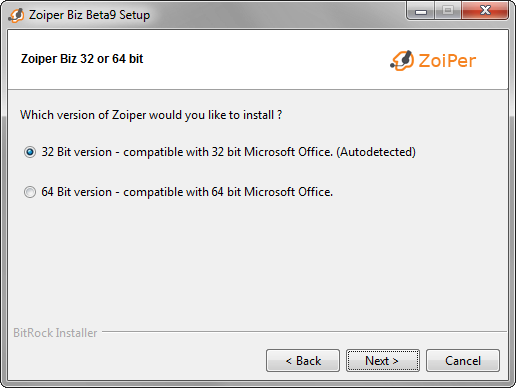Click the ZoiPer orange brand text

[447, 61]
